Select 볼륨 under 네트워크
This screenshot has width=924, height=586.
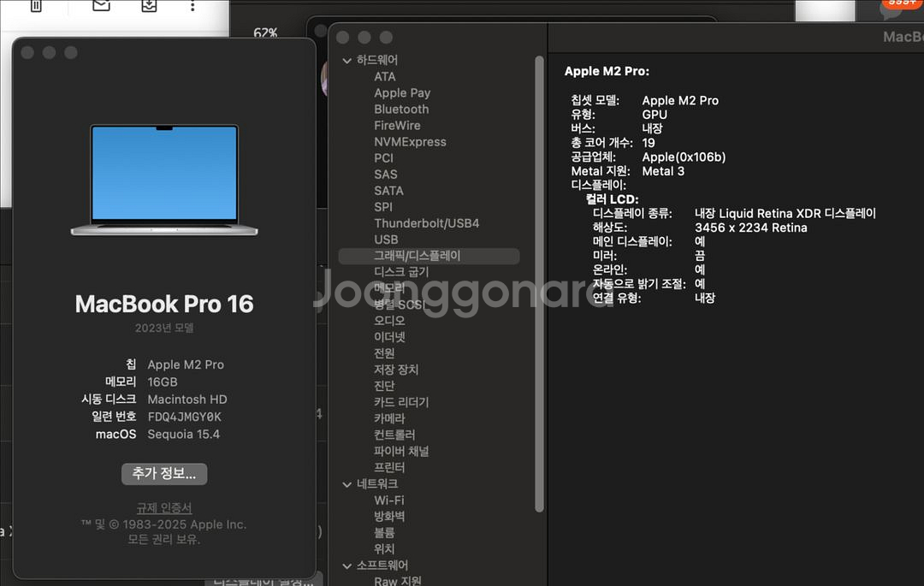(384, 533)
